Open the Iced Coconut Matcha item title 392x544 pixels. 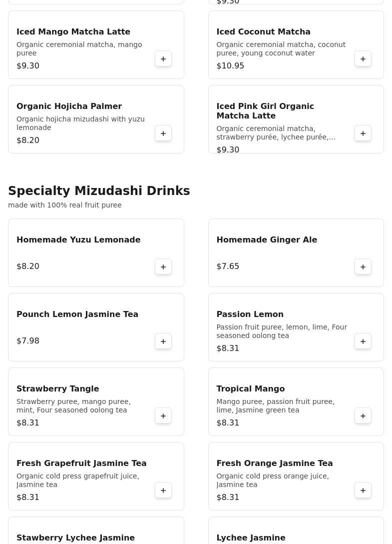coord(263,32)
